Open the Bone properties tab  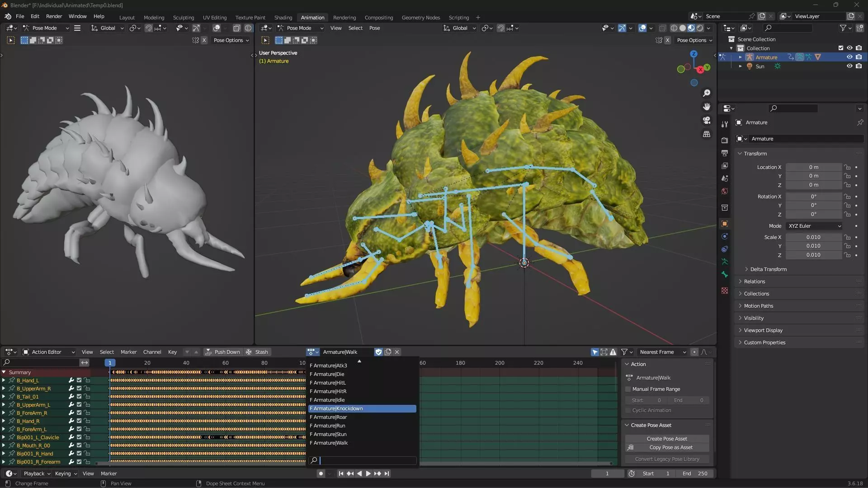pyautogui.click(x=725, y=274)
